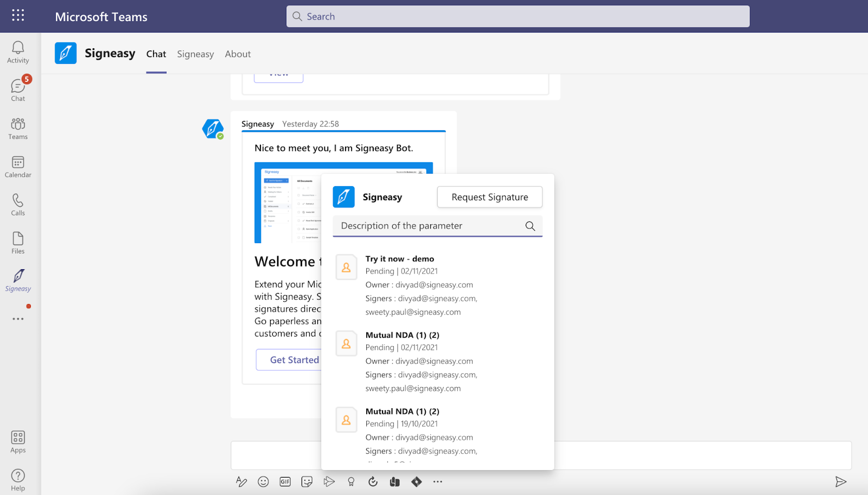Click the Microsoft Teams title
The height and width of the screenshot is (495, 868).
click(x=101, y=17)
